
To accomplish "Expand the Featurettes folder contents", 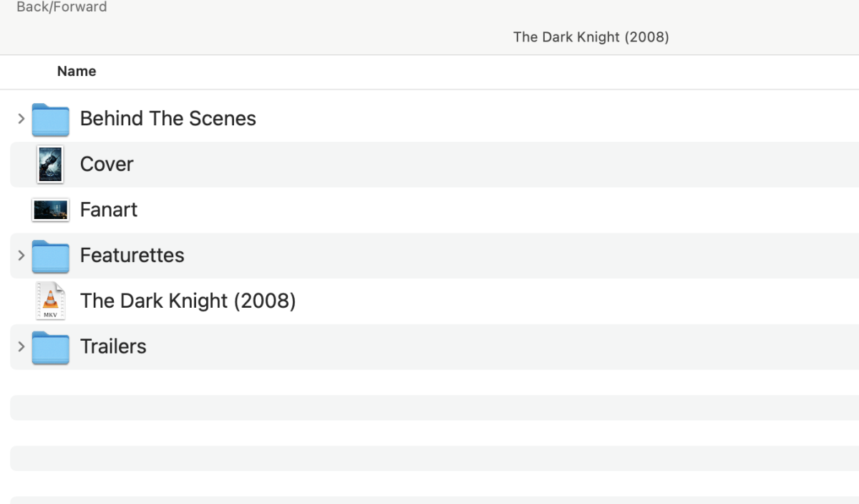I will tap(20, 256).
